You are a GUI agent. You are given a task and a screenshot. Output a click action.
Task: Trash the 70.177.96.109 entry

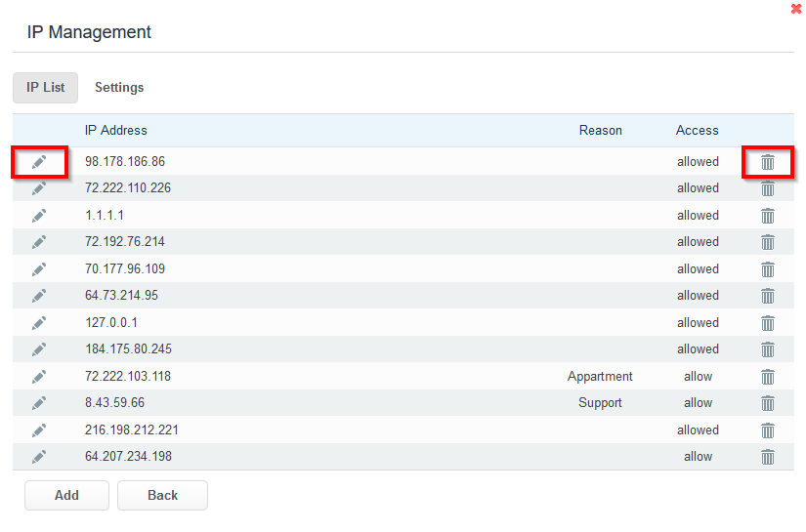(768, 269)
